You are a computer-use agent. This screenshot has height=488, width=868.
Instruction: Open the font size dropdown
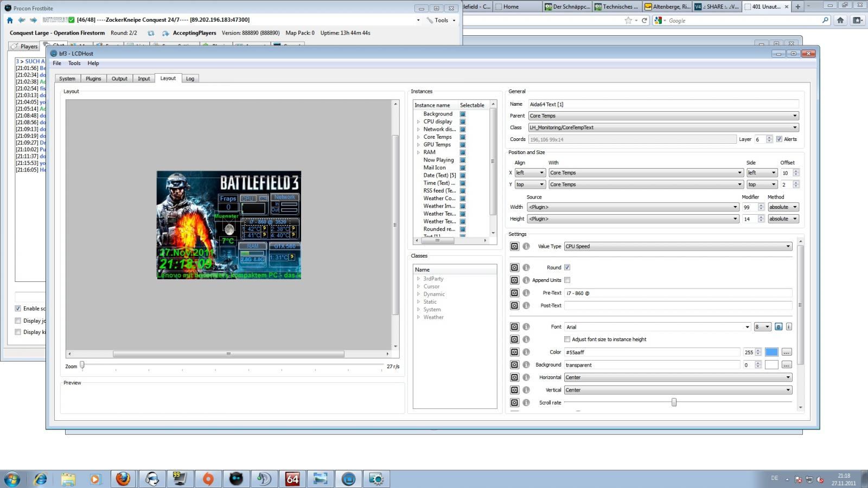(x=762, y=327)
